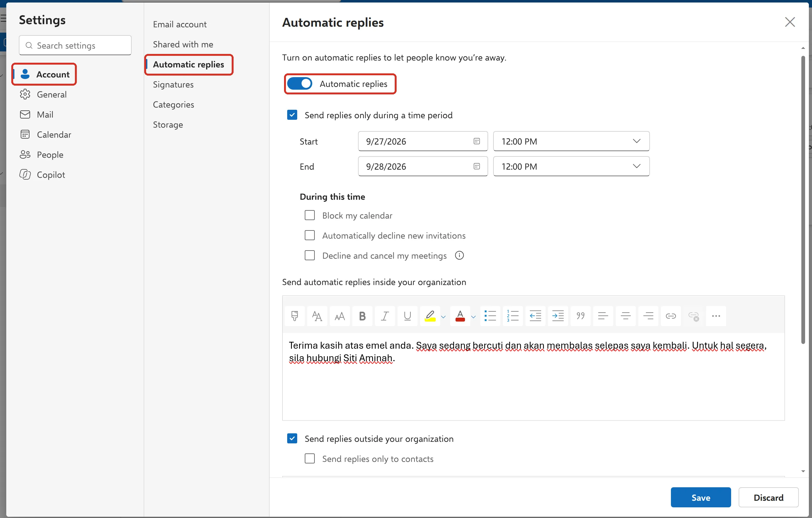The width and height of the screenshot is (812, 518).
Task: Apply red font color
Action: [x=460, y=316]
